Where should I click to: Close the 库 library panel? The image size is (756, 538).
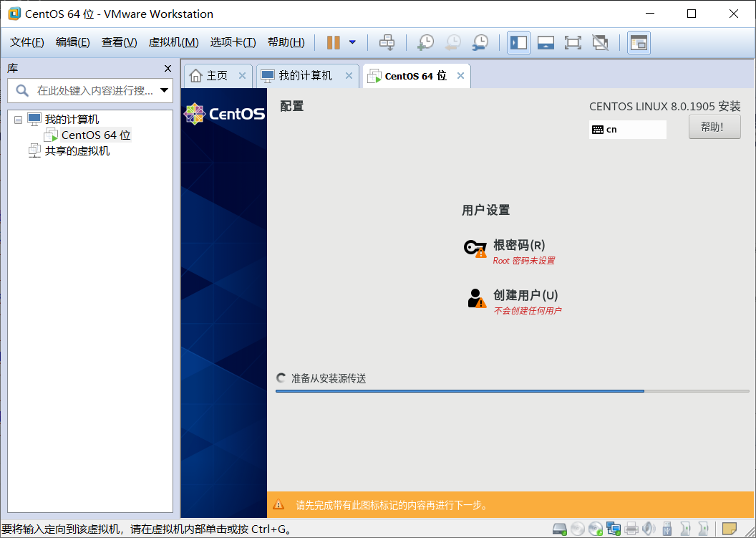tap(168, 69)
